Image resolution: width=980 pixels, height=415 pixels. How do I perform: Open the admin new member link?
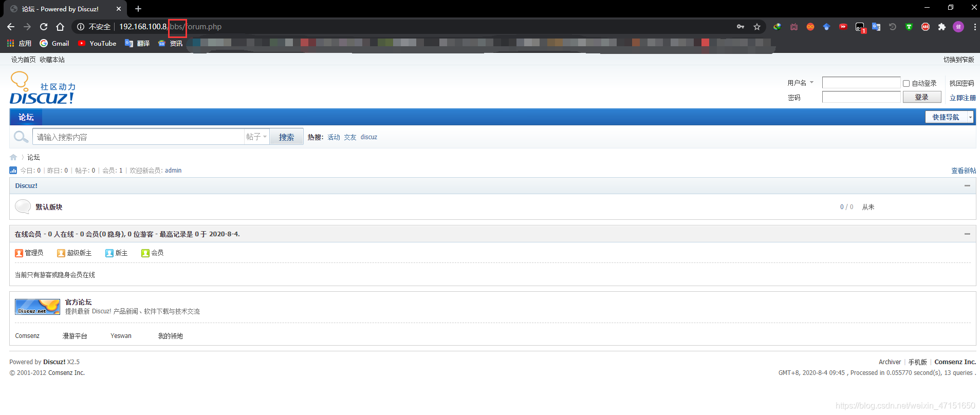click(173, 171)
